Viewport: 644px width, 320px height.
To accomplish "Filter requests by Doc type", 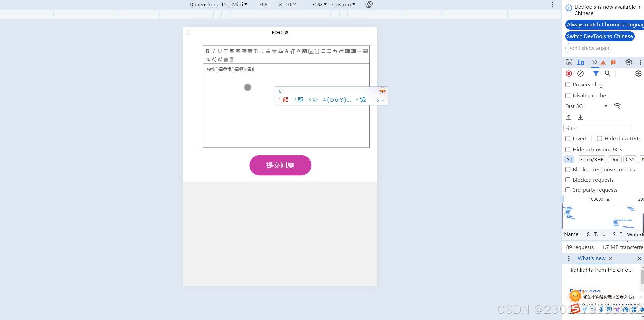I will click(615, 160).
